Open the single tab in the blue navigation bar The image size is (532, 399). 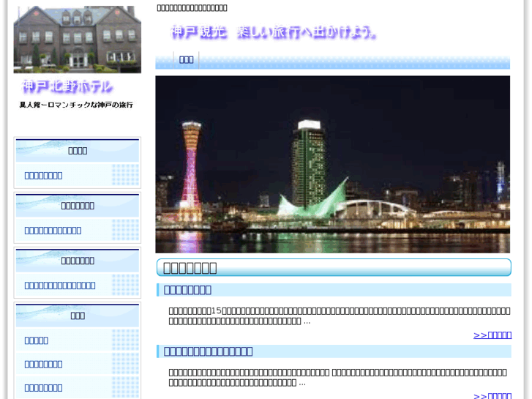pos(187,60)
